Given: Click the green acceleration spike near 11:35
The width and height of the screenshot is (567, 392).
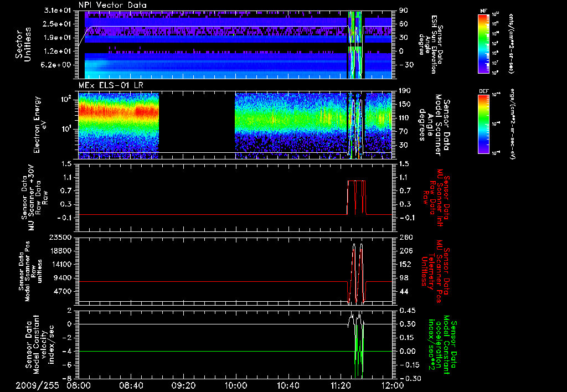Looking at the screenshot, I should (358, 351).
